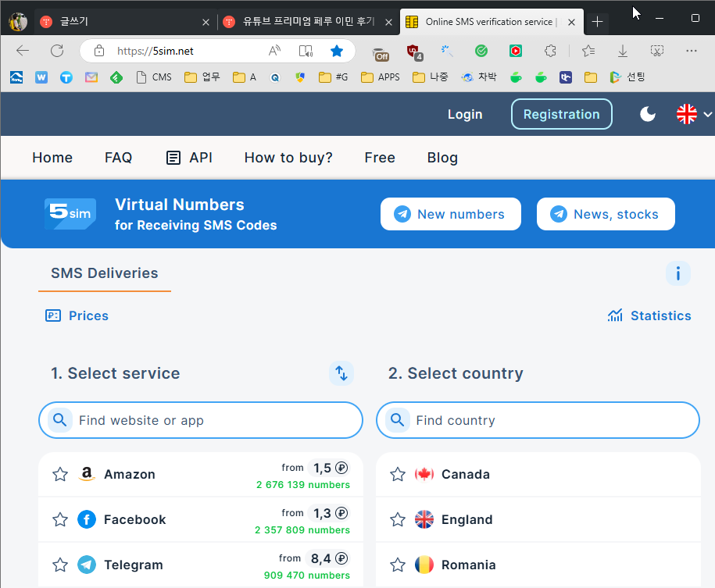Open the API menu item
The image size is (715, 588).
pyautogui.click(x=189, y=158)
